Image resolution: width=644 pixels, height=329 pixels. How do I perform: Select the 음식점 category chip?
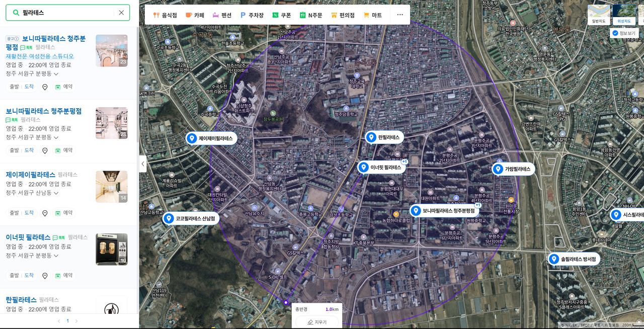pos(165,15)
